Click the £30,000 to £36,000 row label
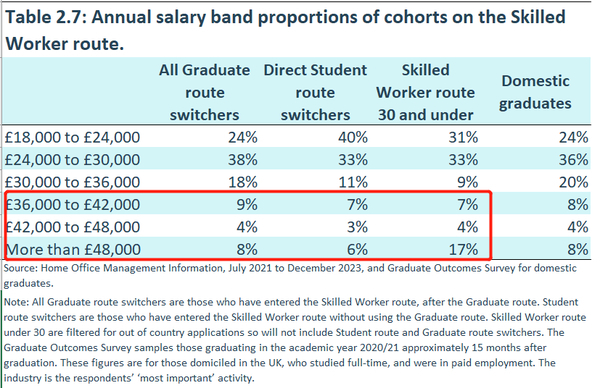Image resolution: width=600 pixels, height=388 pixels. tap(72, 182)
